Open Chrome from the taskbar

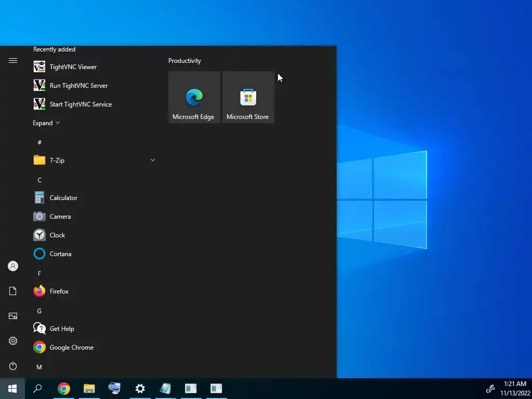click(64, 389)
